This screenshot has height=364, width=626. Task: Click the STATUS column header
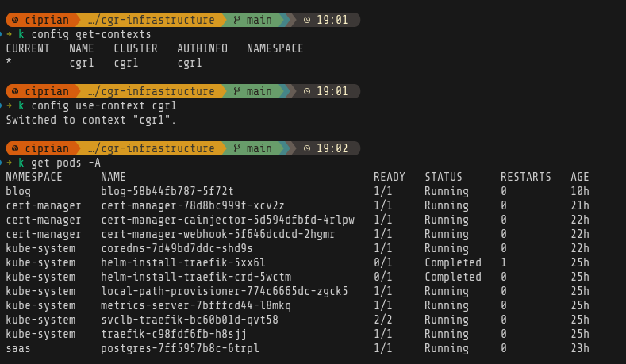(x=444, y=177)
